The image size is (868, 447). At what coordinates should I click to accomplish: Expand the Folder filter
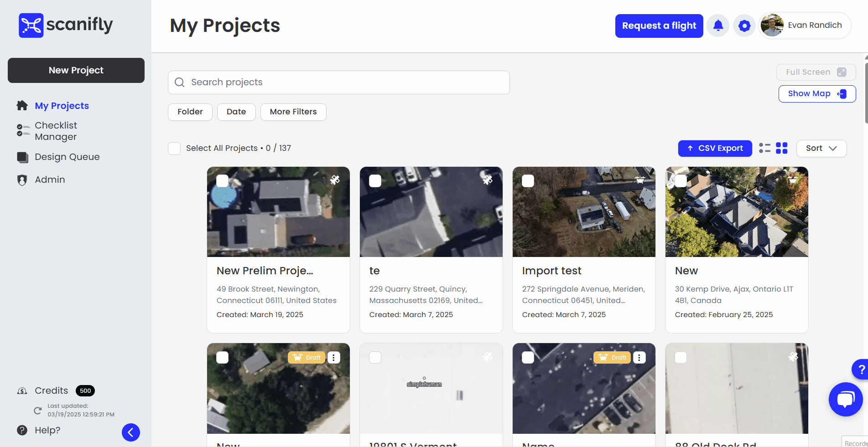point(190,112)
